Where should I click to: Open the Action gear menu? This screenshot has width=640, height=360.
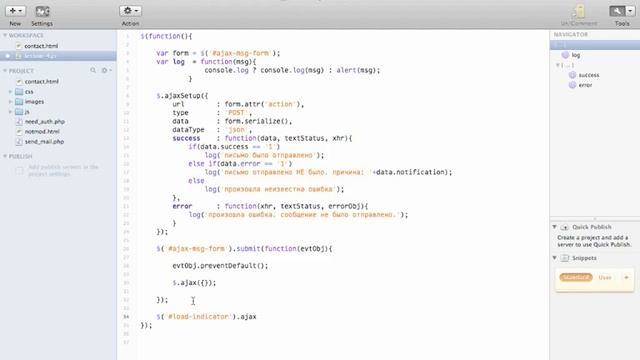130,11
